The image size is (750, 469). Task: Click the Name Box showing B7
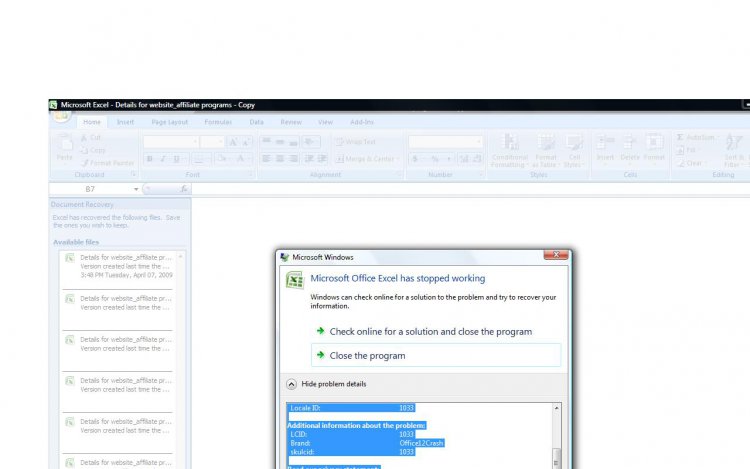(x=90, y=189)
